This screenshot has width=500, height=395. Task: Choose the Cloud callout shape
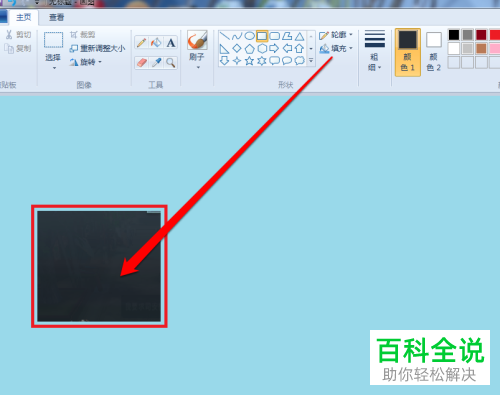click(x=299, y=61)
